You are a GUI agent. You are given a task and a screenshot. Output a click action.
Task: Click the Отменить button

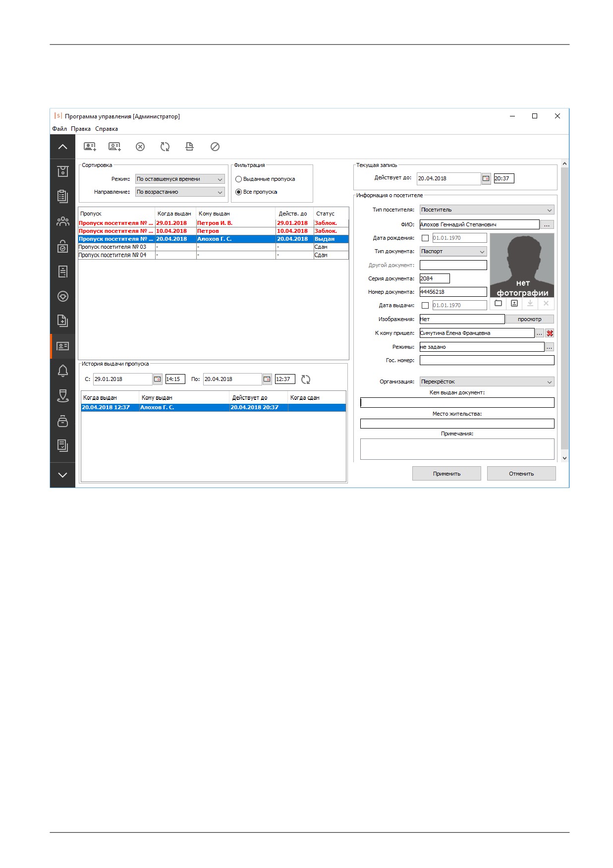(x=521, y=474)
